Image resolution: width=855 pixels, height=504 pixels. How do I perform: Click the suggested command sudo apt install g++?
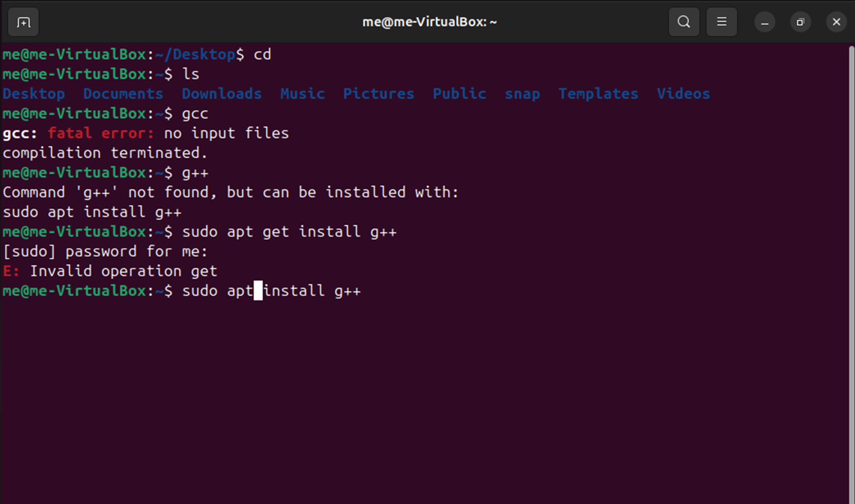point(92,212)
